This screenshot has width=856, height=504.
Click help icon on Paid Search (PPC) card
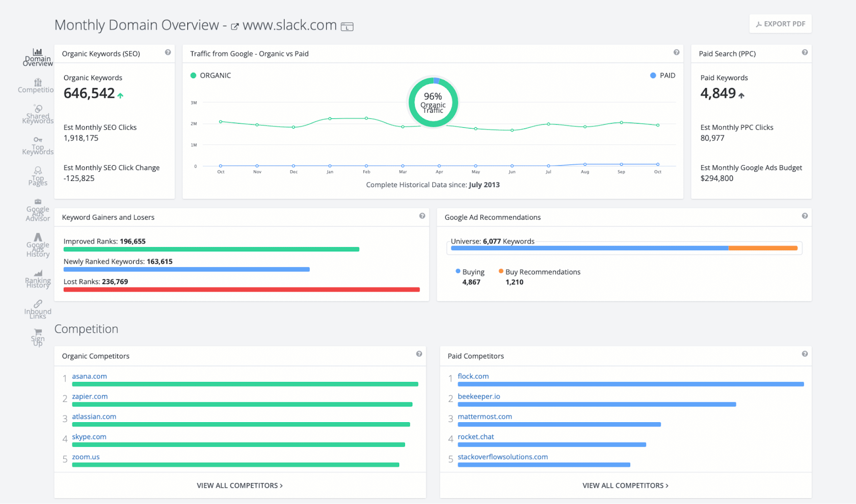coord(805,52)
